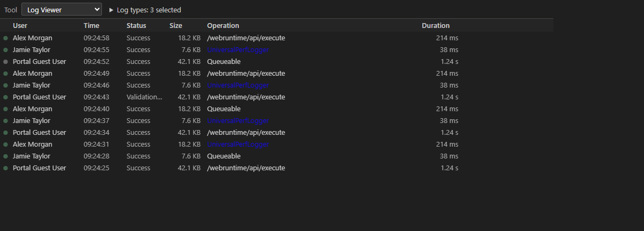The image size is (644, 231).
Task: Click the status dot on the 09:24:31 row
Action: (x=6, y=145)
